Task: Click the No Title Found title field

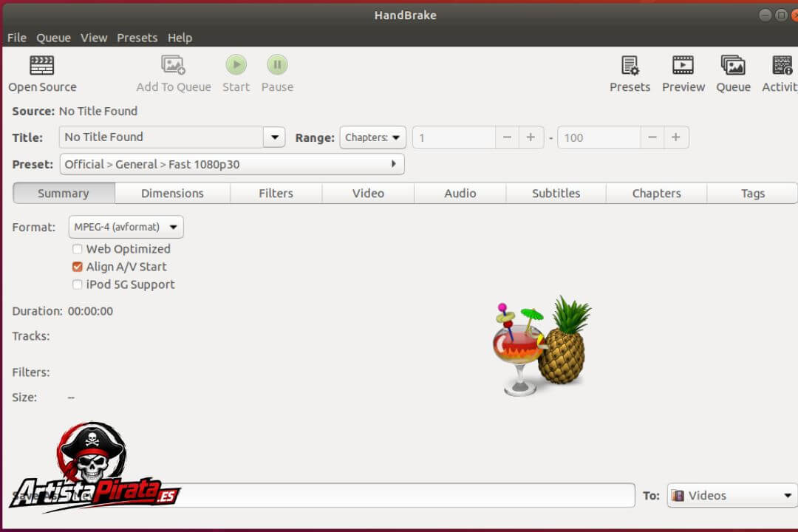Action: [x=161, y=137]
